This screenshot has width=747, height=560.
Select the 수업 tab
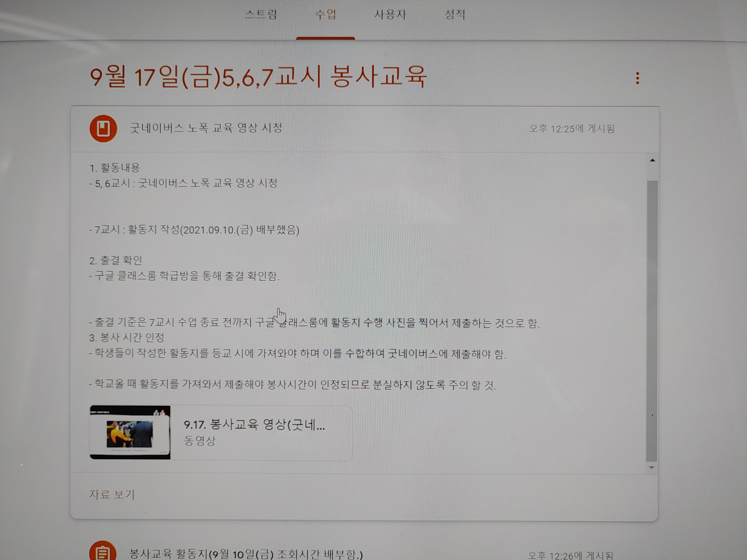tap(326, 14)
